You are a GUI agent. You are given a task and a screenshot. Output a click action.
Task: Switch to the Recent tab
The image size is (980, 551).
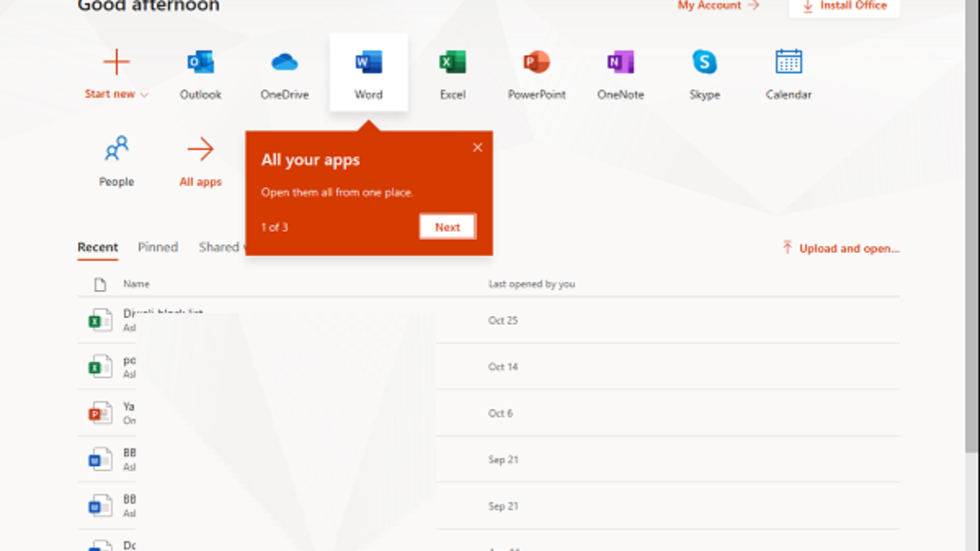[98, 247]
